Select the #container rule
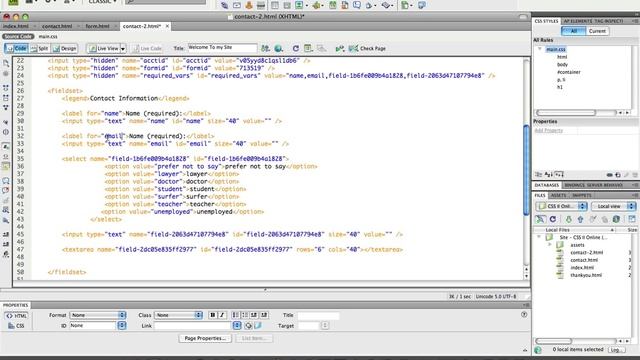The image size is (640, 360). 569,72
